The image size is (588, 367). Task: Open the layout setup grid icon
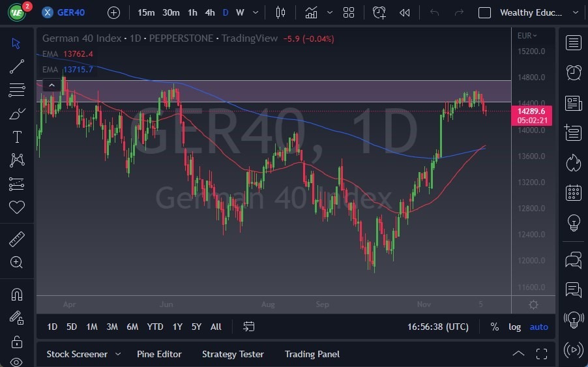click(x=349, y=12)
